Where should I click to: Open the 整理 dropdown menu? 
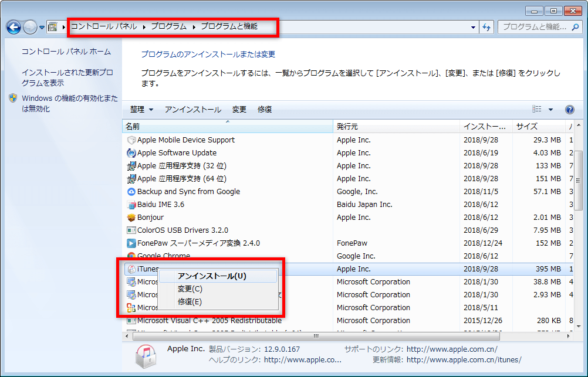pos(141,110)
